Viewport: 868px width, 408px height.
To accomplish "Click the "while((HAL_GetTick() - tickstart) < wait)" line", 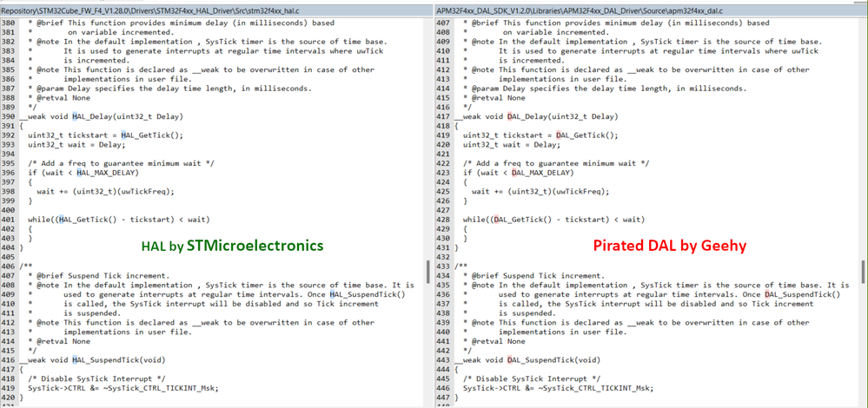I will [x=119, y=220].
